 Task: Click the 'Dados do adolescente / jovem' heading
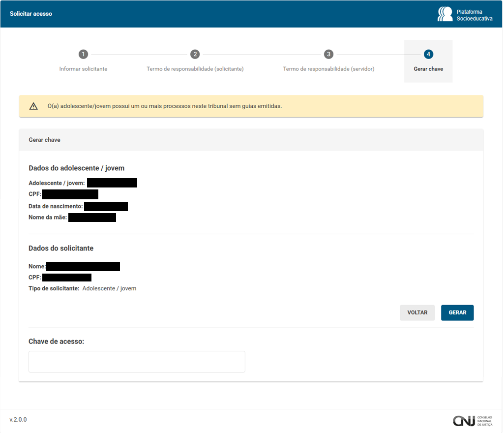76,168
